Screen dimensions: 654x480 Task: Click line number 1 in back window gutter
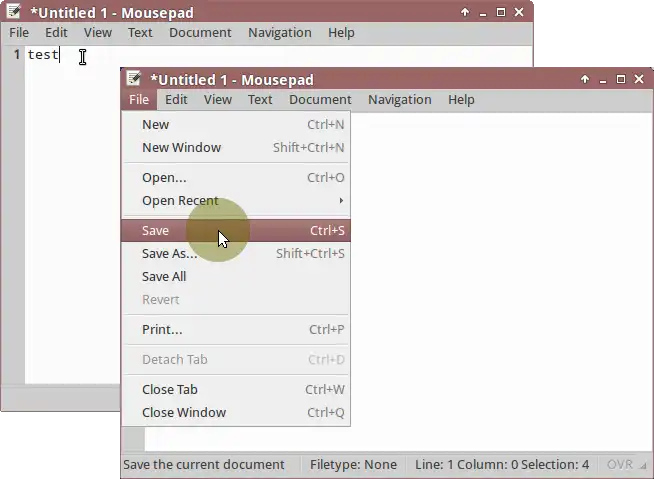(x=17, y=54)
